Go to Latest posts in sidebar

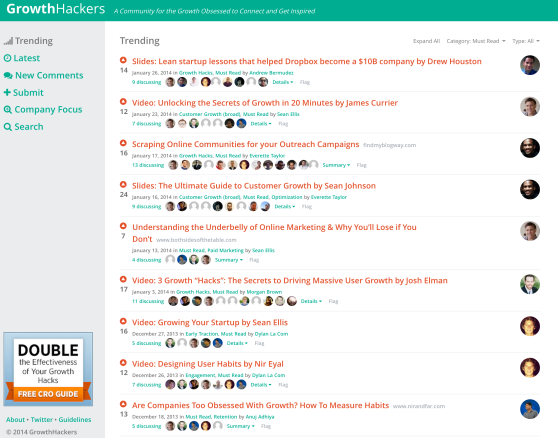[x=22, y=58]
